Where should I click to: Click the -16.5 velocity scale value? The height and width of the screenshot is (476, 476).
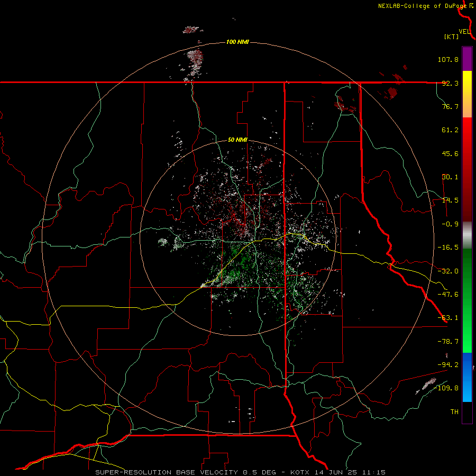click(448, 248)
